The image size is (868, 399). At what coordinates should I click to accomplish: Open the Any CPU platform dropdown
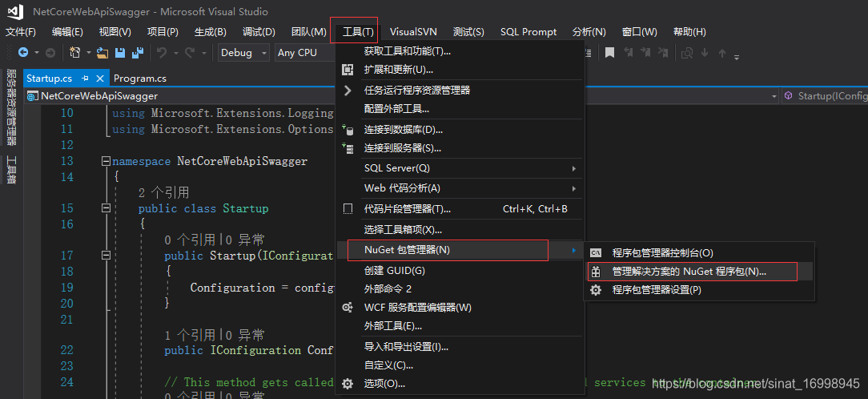[x=305, y=53]
